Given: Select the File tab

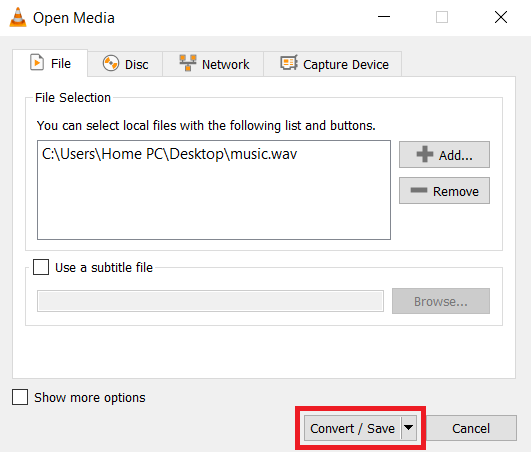Looking at the screenshot, I should pyautogui.click(x=50, y=63).
